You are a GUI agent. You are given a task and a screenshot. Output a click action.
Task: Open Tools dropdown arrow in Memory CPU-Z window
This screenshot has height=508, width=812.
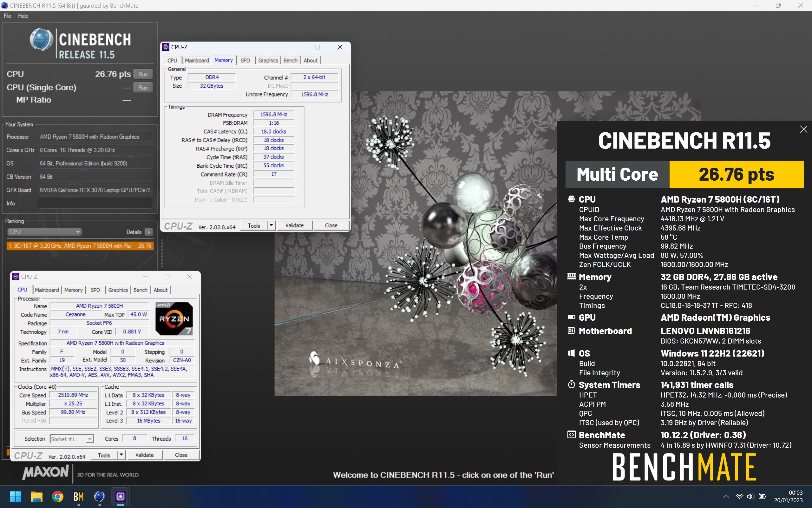click(x=271, y=225)
